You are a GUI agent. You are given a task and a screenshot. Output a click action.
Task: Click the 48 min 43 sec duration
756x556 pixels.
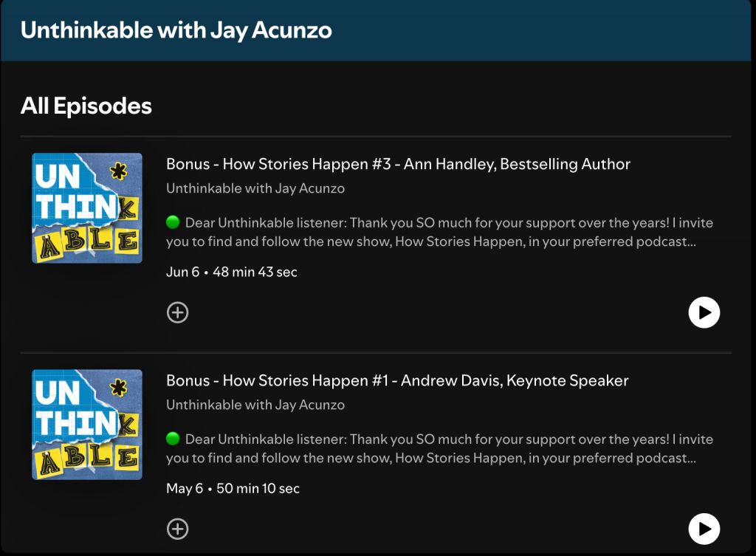pyautogui.click(x=255, y=272)
